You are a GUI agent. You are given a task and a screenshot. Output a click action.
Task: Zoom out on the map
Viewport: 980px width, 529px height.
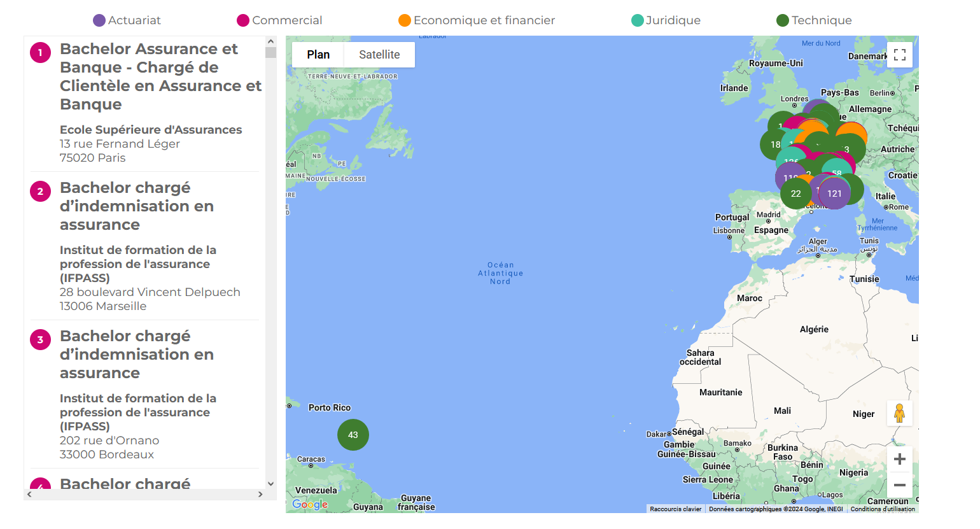[x=900, y=485]
